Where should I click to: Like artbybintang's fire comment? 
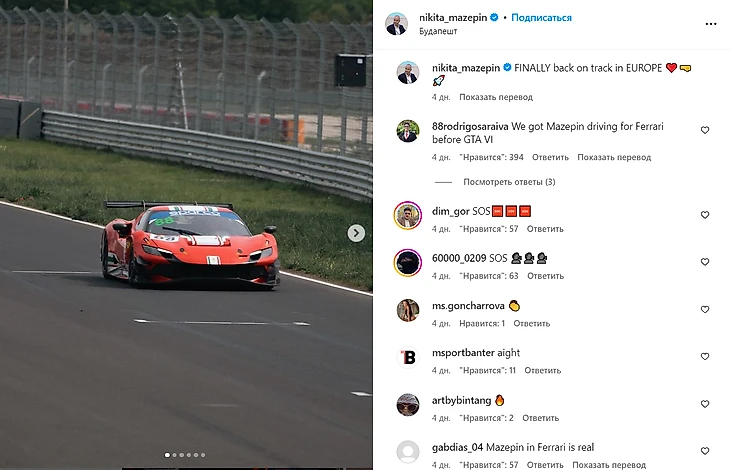[705, 404]
